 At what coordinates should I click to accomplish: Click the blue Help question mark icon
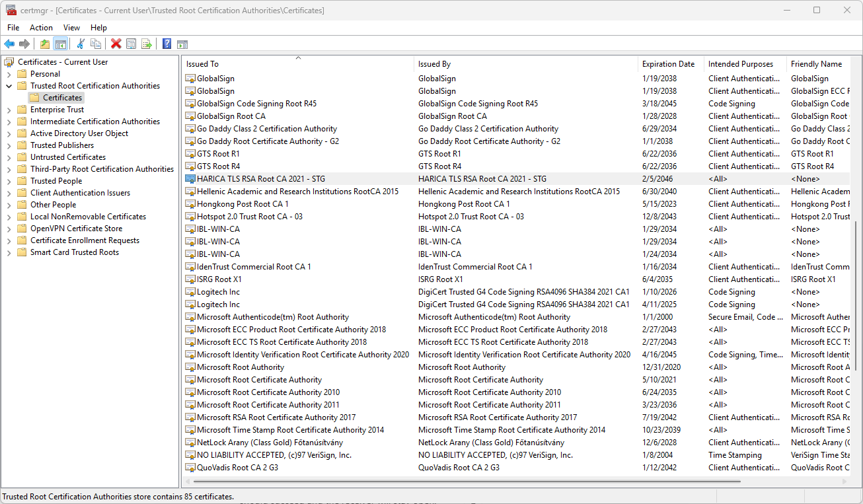pos(167,44)
